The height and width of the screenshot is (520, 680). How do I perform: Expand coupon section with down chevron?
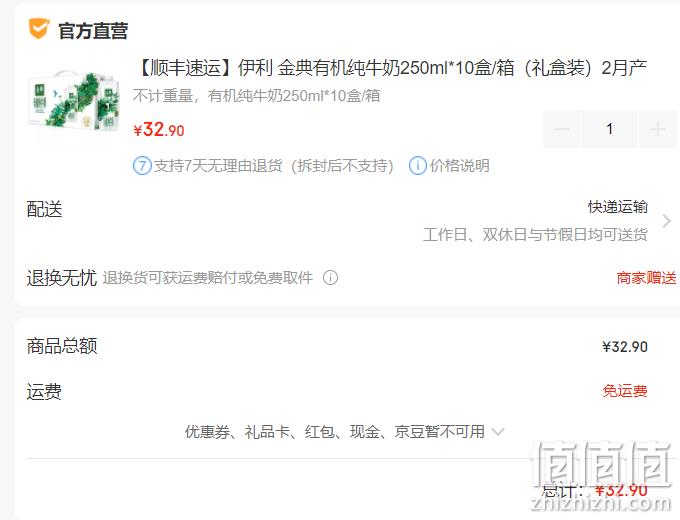click(498, 432)
